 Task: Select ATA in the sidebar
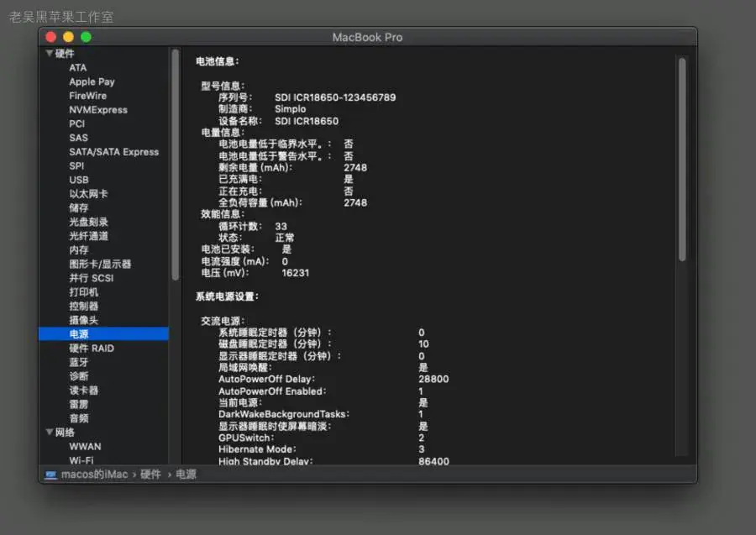click(x=77, y=67)
